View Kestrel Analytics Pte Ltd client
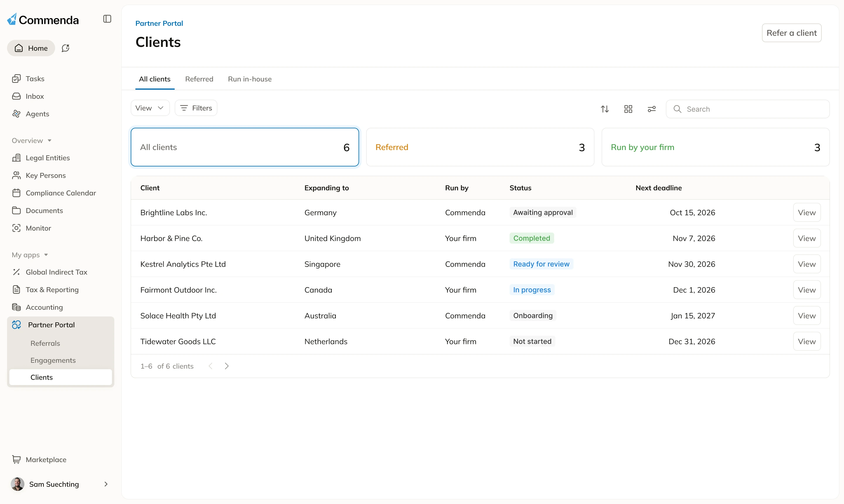Screen dimensions: 844x504 click(x=807, y=265)
